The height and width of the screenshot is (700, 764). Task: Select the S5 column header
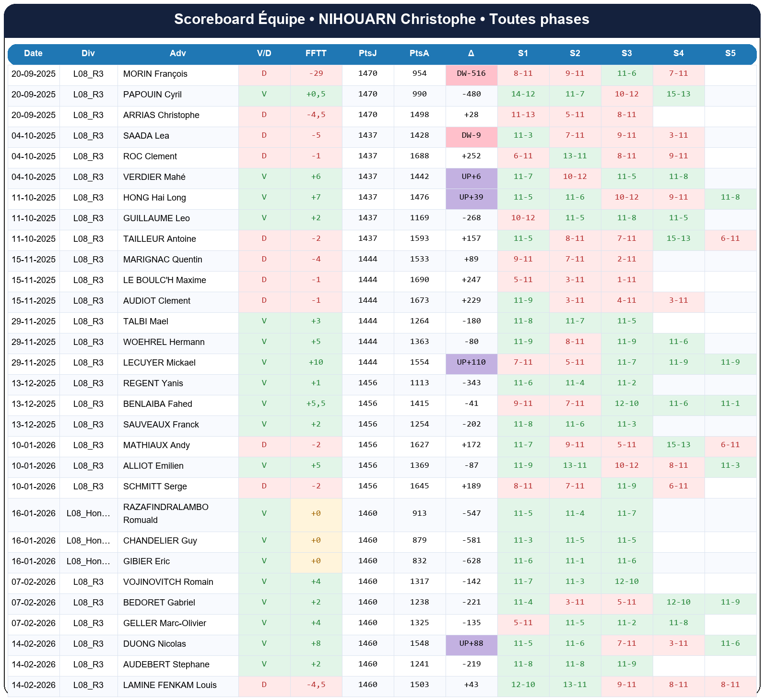coord(730,53)
